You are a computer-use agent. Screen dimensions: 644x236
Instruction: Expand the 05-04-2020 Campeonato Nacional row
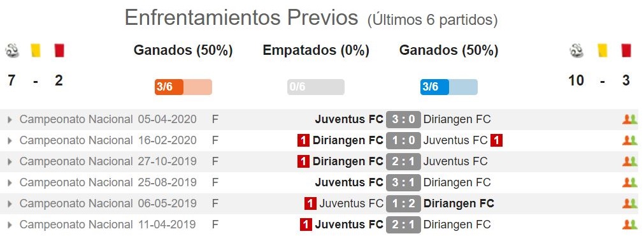[10, 120]
